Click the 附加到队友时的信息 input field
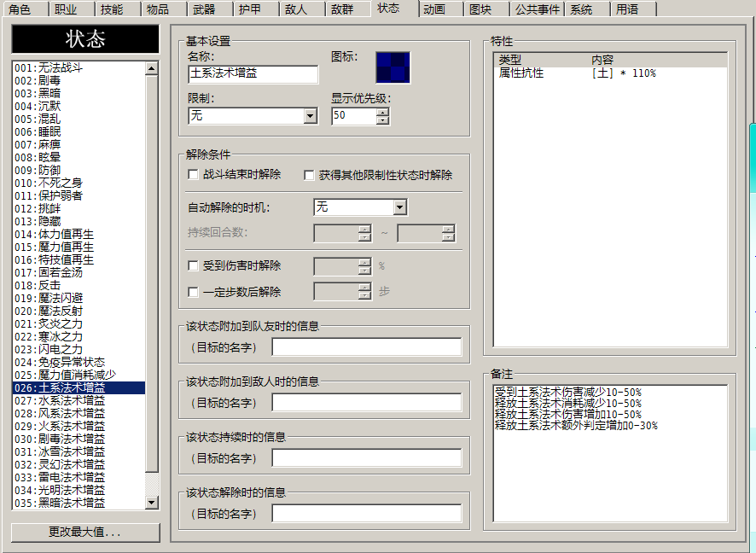The image size is (756, 553). (366, 347)
